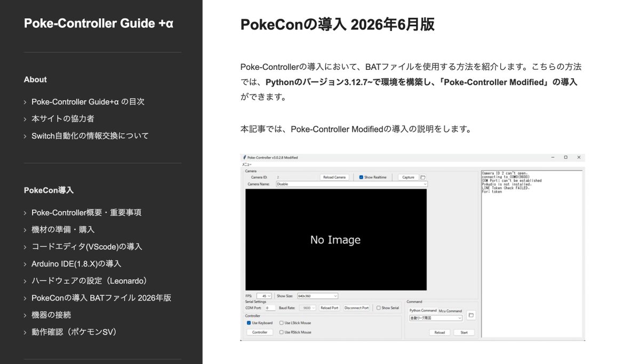Open 機器の接続 sidebar link
The image size is (640, 364).
pyautogui.click(x=51, y=314)
